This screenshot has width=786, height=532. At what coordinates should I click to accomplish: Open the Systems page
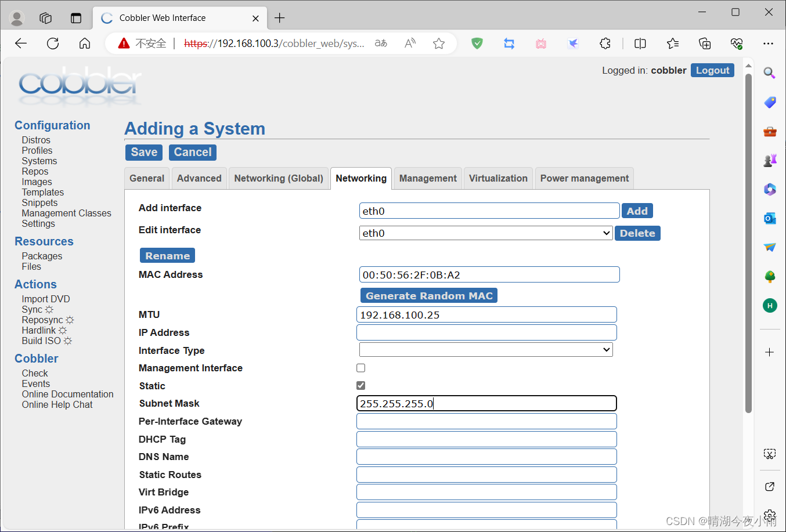coord(39,161)
